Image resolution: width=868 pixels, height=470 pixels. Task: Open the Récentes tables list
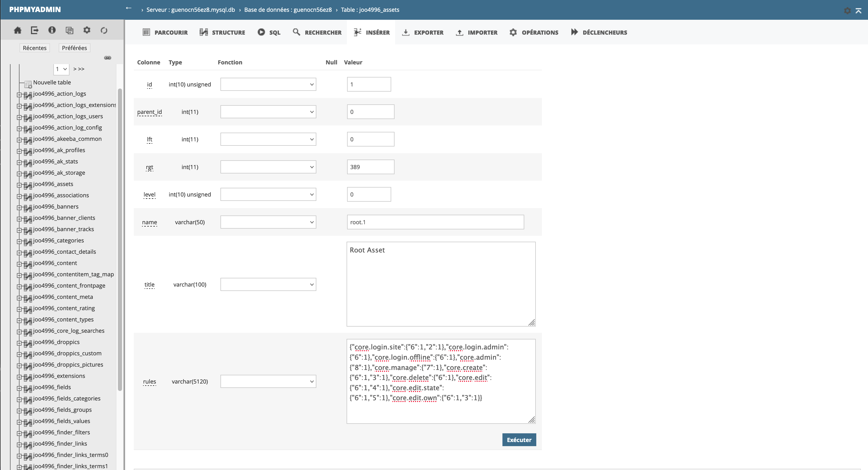click(x=35, y=48)
